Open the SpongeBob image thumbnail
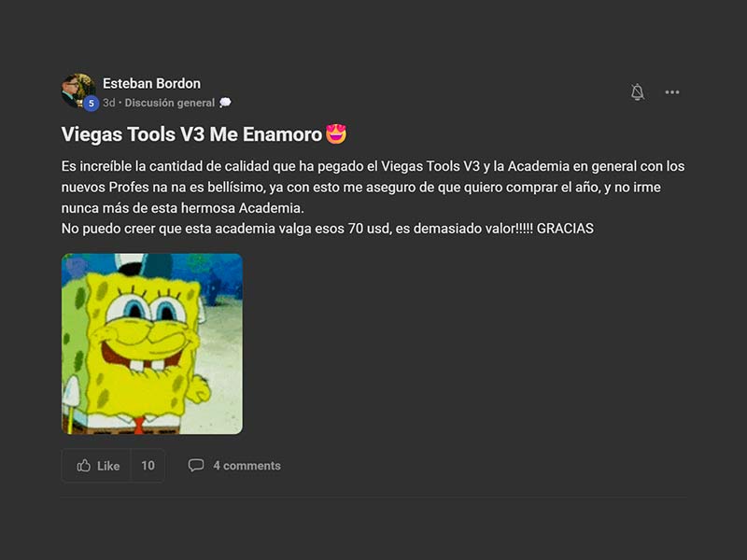 pyautogui.click(x=152, y=343)
